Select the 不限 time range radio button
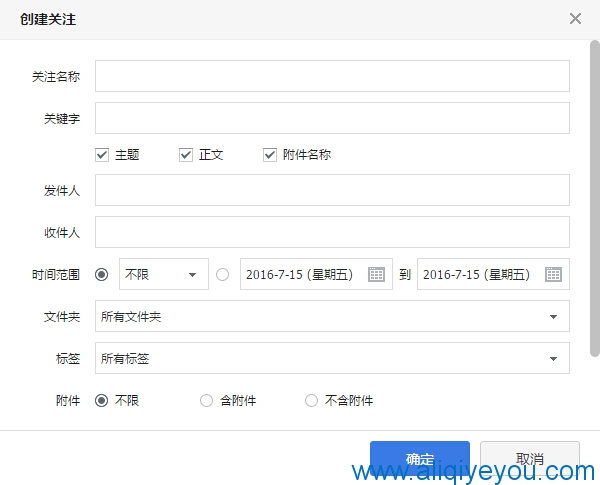The width and height of the screenshot is (600, 485). 101,274
